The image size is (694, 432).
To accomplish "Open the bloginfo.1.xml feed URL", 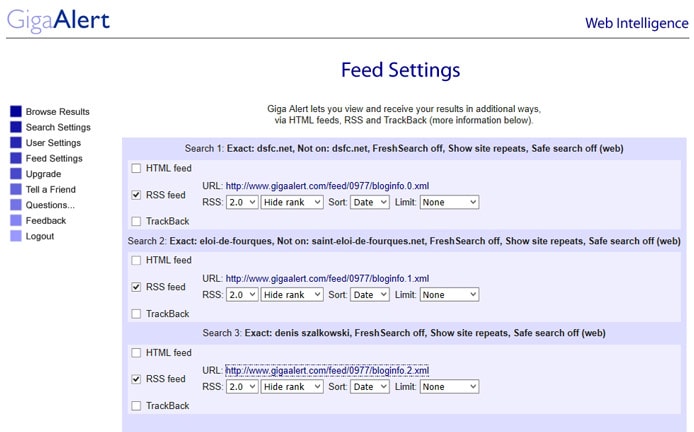I will 327,278.
